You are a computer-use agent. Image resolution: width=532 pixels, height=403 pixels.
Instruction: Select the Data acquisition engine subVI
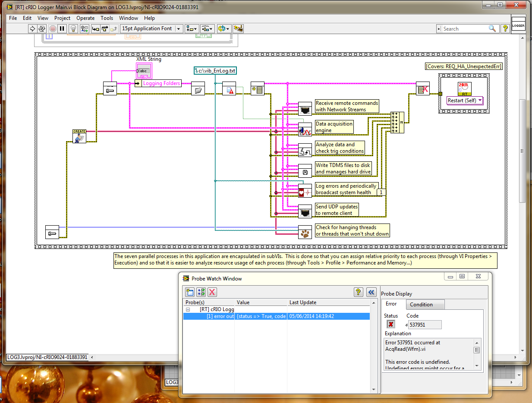(x=305, y=129)
